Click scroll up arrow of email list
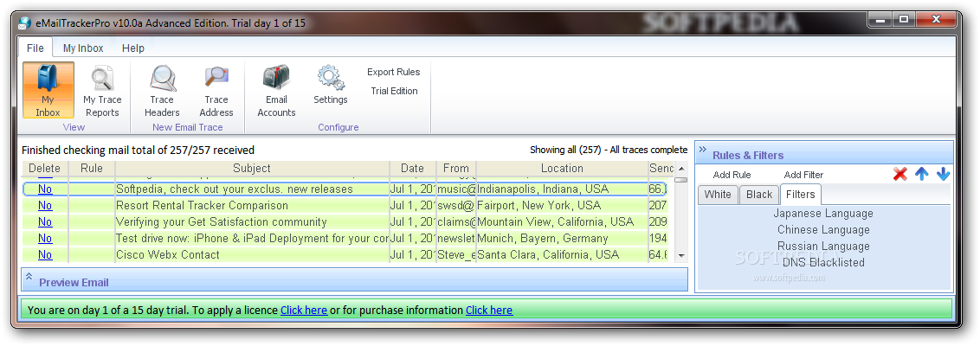 681,168
